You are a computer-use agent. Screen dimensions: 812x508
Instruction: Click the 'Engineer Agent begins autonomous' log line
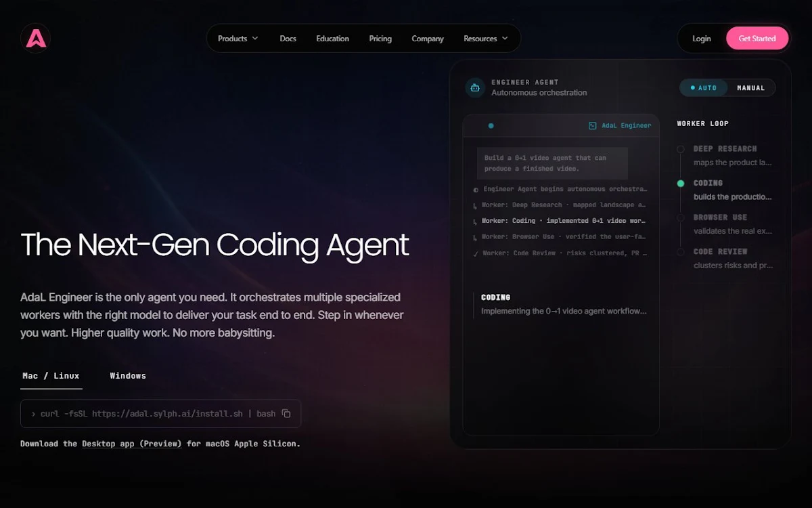coord(560,189)
